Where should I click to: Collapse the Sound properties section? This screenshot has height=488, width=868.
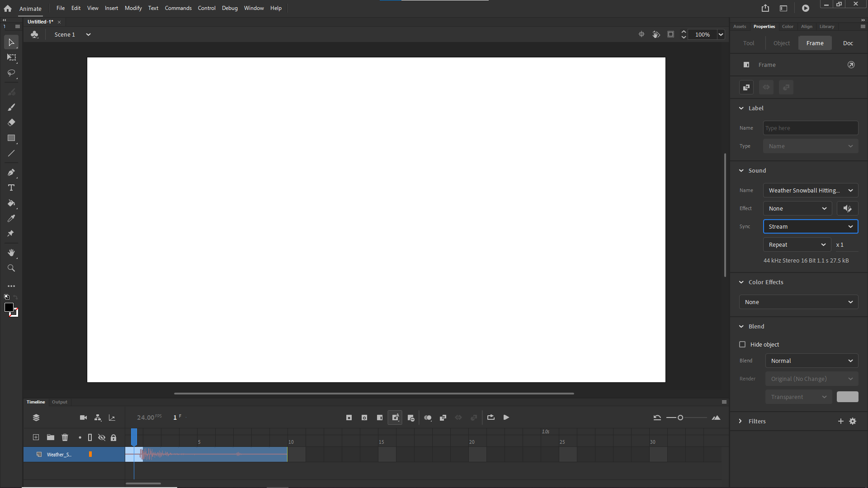tap(741, 170)
